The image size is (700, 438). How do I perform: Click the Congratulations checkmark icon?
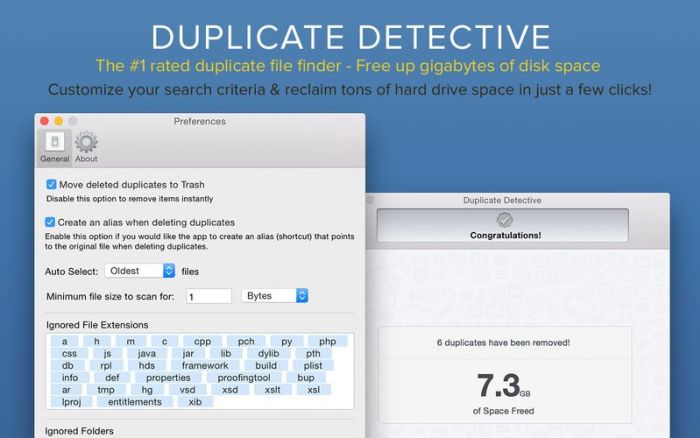click(x=504, y=220)
